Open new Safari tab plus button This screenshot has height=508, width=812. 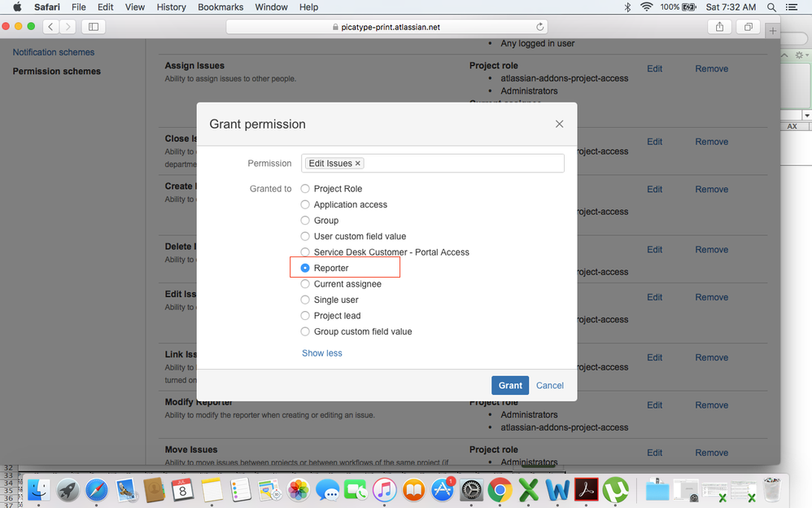point(773,31)
